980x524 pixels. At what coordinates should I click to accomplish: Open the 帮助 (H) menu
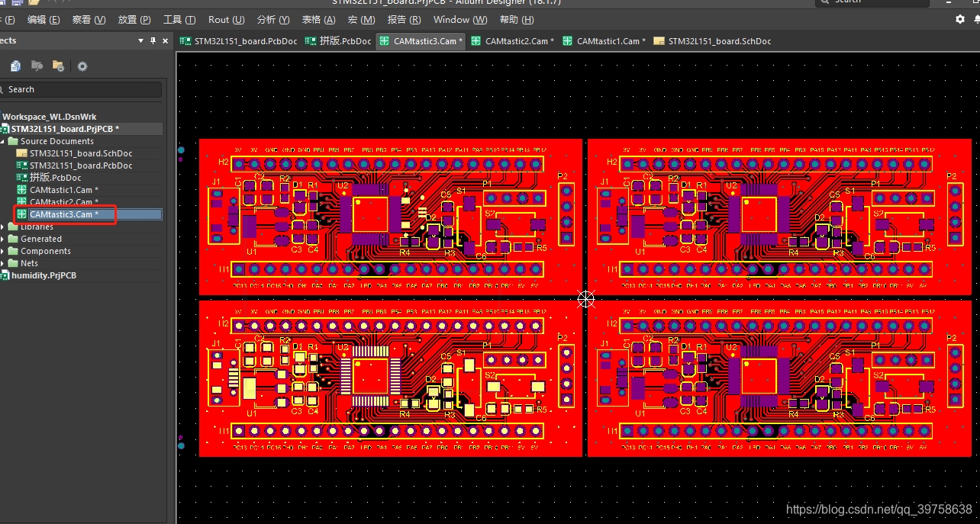(x=517, y=20)
